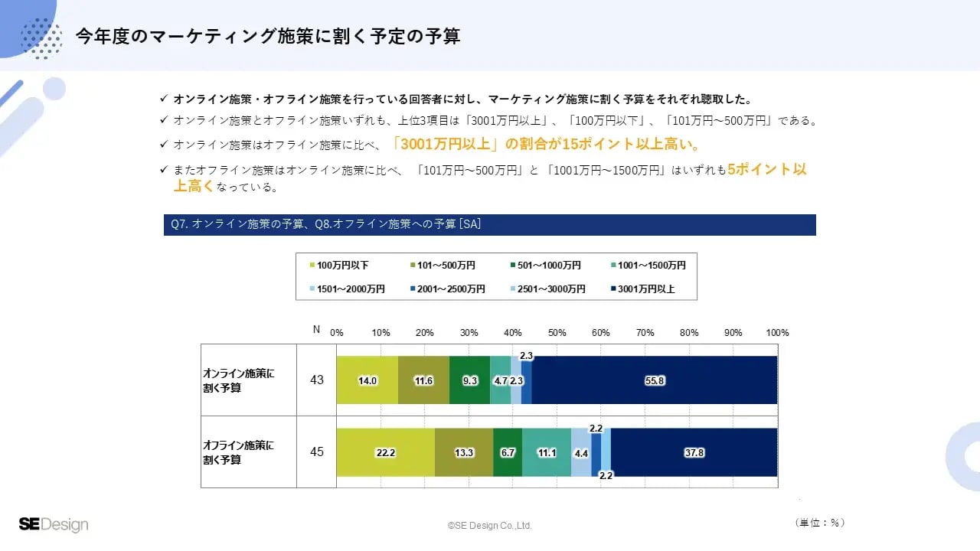
Task: Click the 501〜1000万円 legend swatch
Action: pyautogui.click(x=512, y=266)
